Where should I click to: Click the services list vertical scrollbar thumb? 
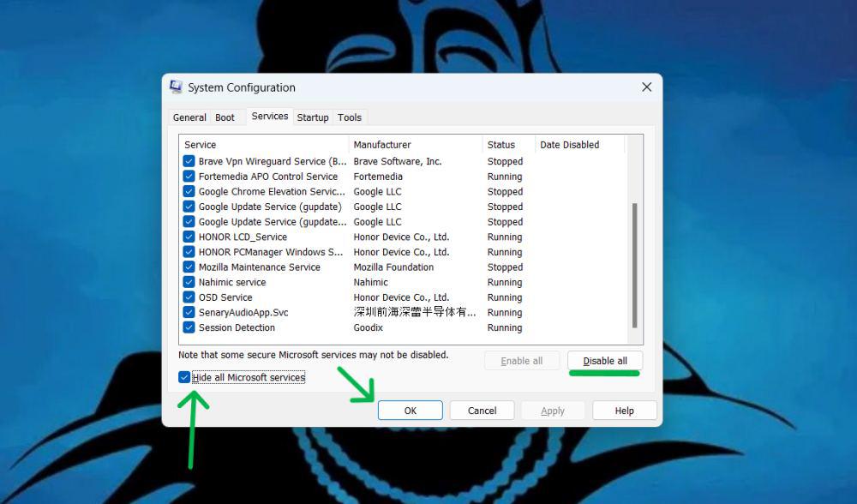[x=634, y=266]
